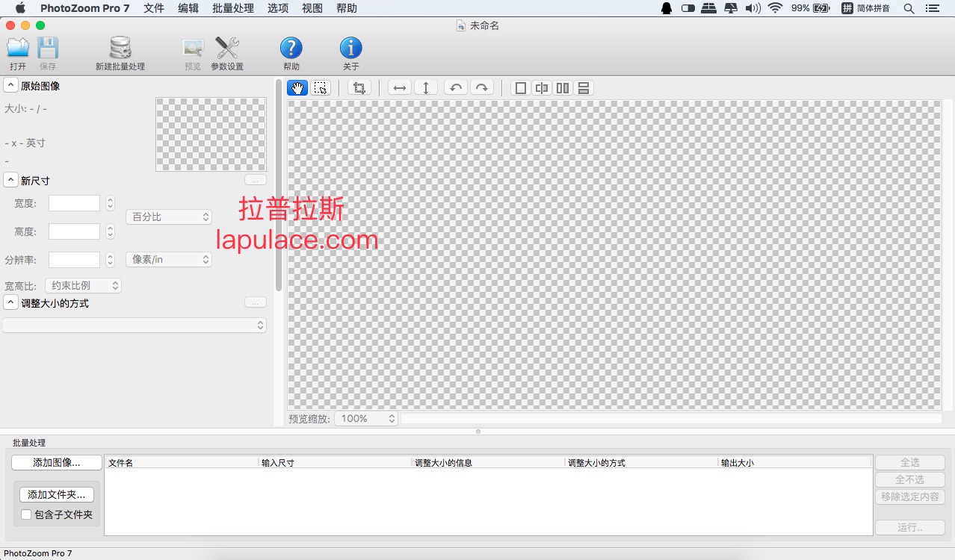955x560 pixels.
Task: Select the crop tool
Action: pos(359,88)
